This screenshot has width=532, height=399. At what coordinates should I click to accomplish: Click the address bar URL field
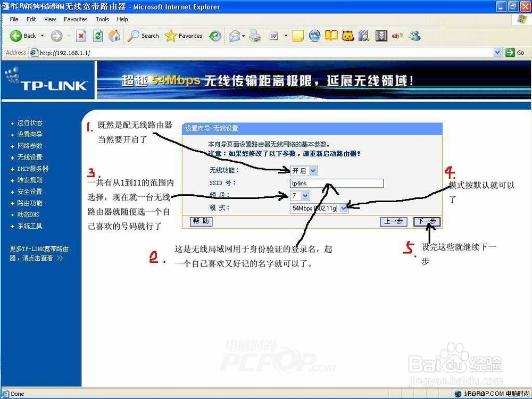point(264,53)
